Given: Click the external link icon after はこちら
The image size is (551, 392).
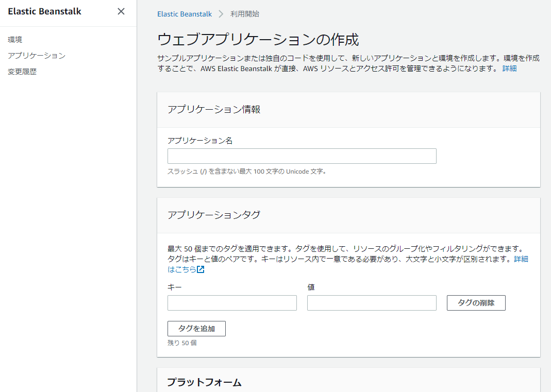Looking at the screenshot, I should coord(201,269).
